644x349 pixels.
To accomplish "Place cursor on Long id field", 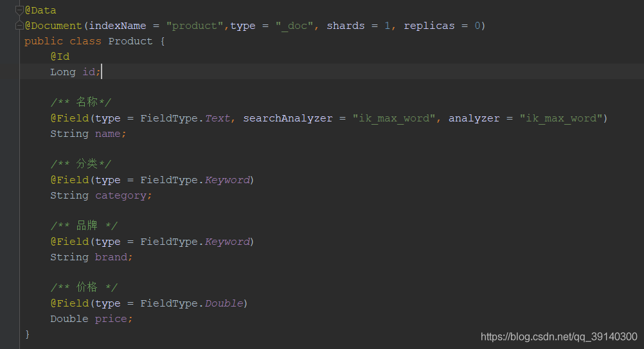I will [x=75, y=72].
